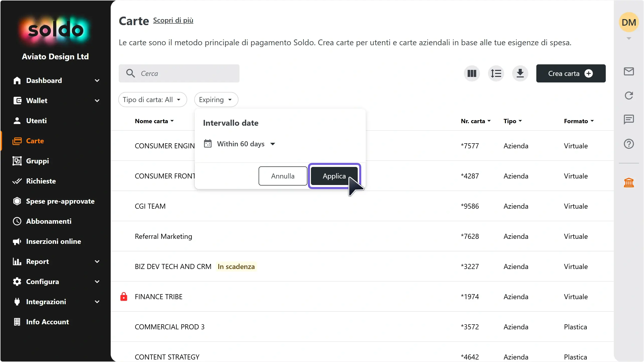Expand the Dashboard menu chevron

pos(97,80)
